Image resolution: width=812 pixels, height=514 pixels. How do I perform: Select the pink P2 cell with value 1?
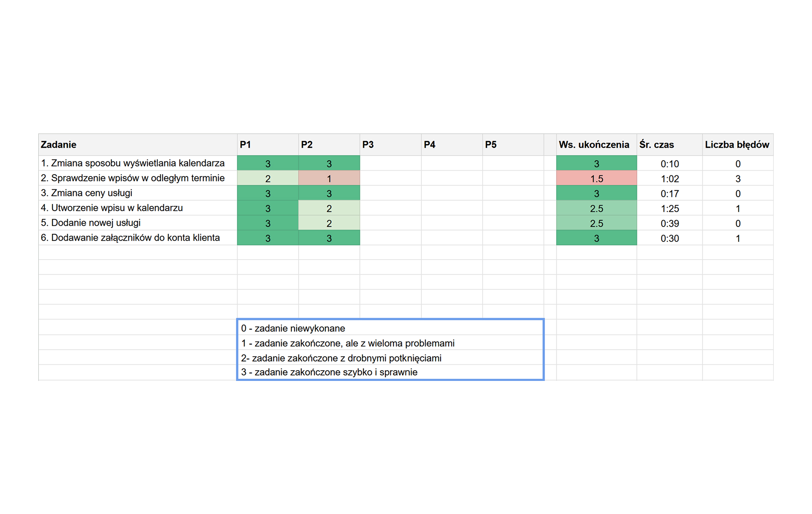click(329, 179)
